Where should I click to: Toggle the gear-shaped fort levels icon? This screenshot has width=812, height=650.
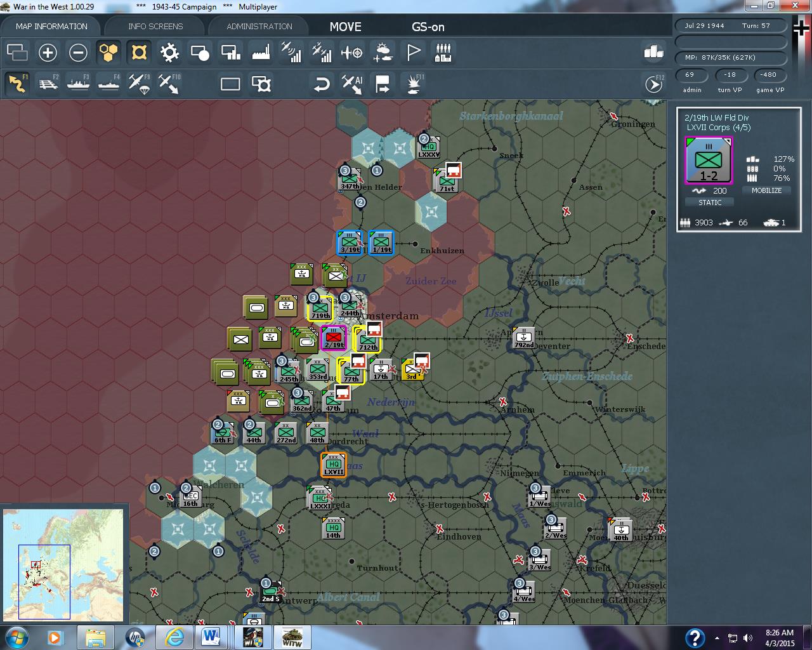coord(169,53)
